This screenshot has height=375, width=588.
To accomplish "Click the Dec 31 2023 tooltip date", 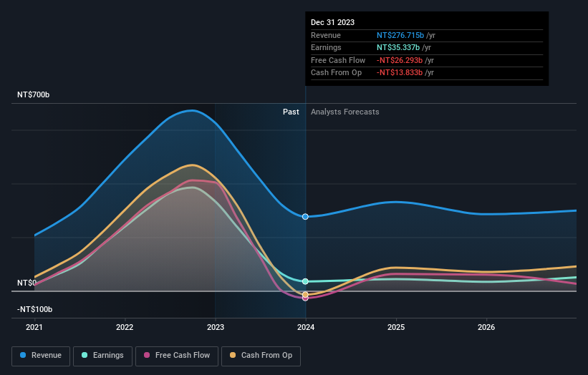I will point(332,22).
